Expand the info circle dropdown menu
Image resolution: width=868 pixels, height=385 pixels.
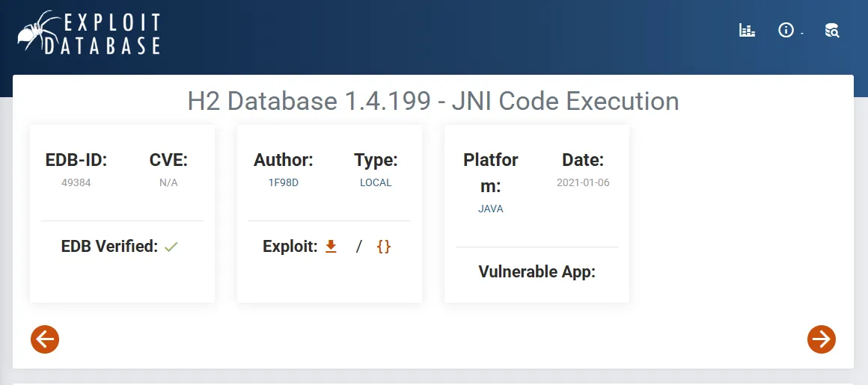point(790,31)
